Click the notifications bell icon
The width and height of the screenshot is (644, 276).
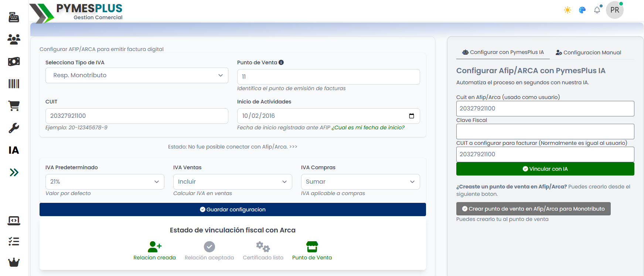pyautogui.click(x=597, y=10)
